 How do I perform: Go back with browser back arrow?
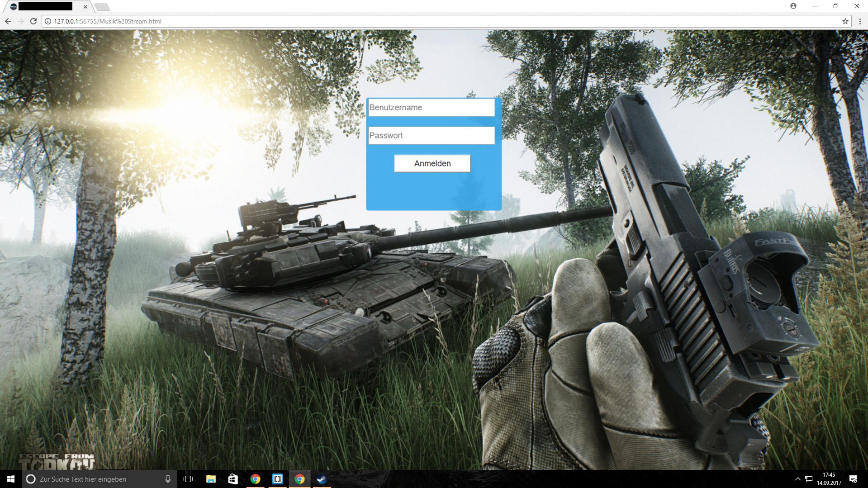8,21
